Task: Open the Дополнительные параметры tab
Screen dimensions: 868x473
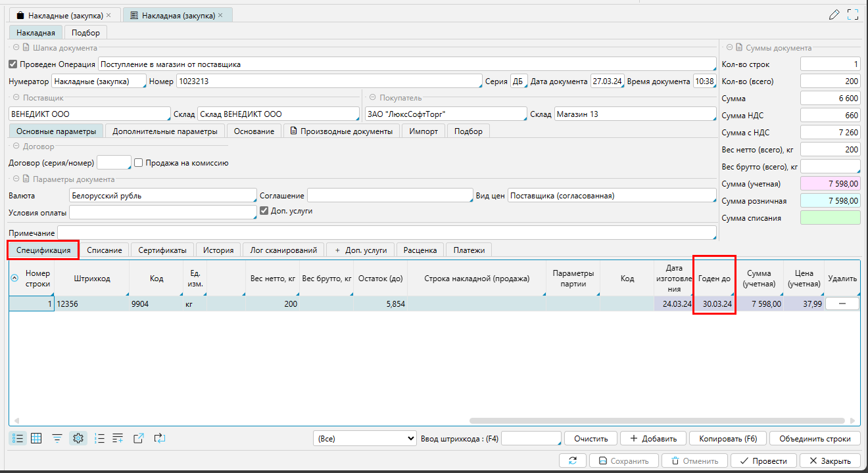Action: pos(164,131)
